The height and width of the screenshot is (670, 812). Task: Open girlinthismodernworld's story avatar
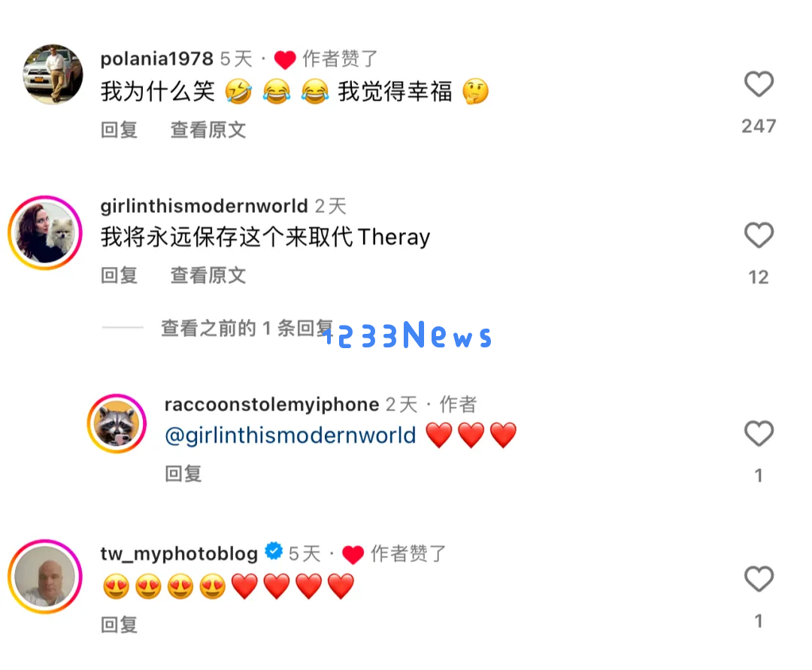pyautogui.click(x=45, y=232)
